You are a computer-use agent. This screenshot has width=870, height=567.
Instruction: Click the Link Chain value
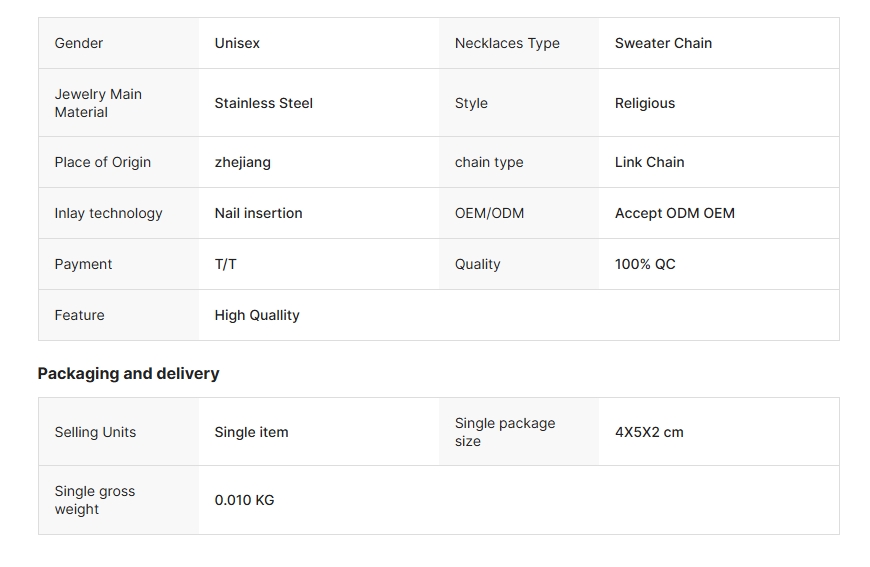tap(650, 162)
